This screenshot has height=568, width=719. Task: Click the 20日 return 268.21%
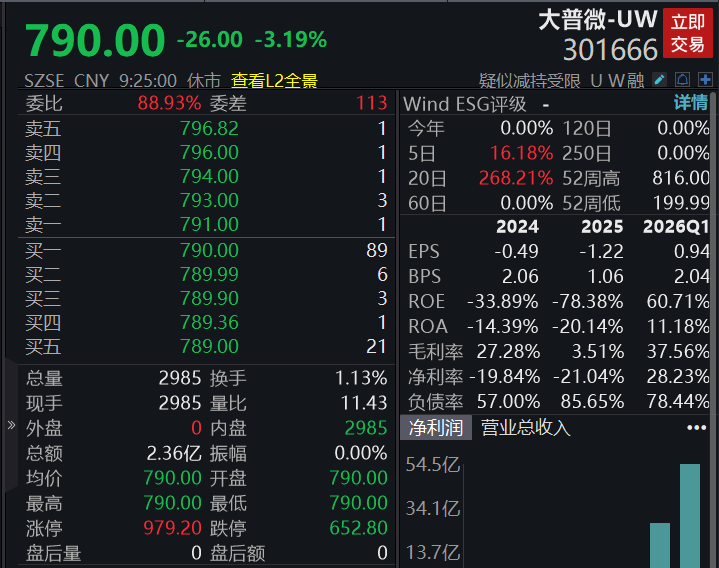pos(516,178)
